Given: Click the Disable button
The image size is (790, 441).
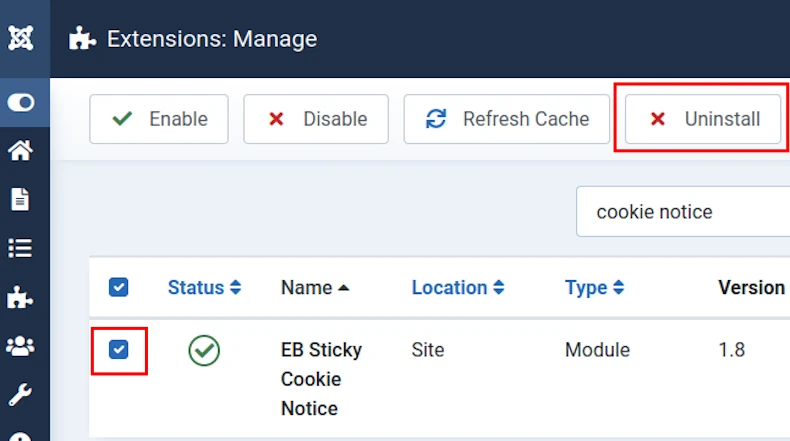Looking at the screenshot, I should (x=316, y=119).
